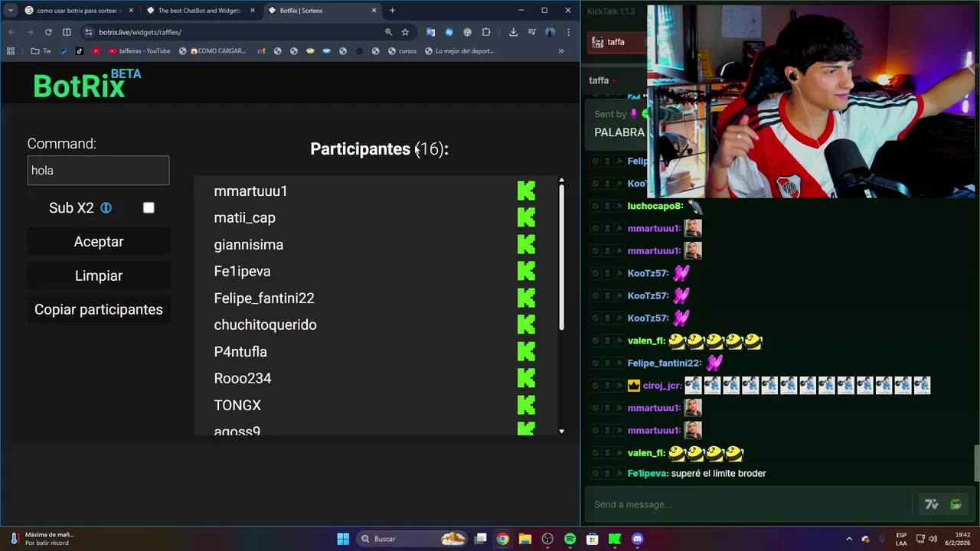The height and width of the screenshot is (551, 980).
Task: Click the site info icon in address bar
Action: pyautogui.click(x=89, y=32)
